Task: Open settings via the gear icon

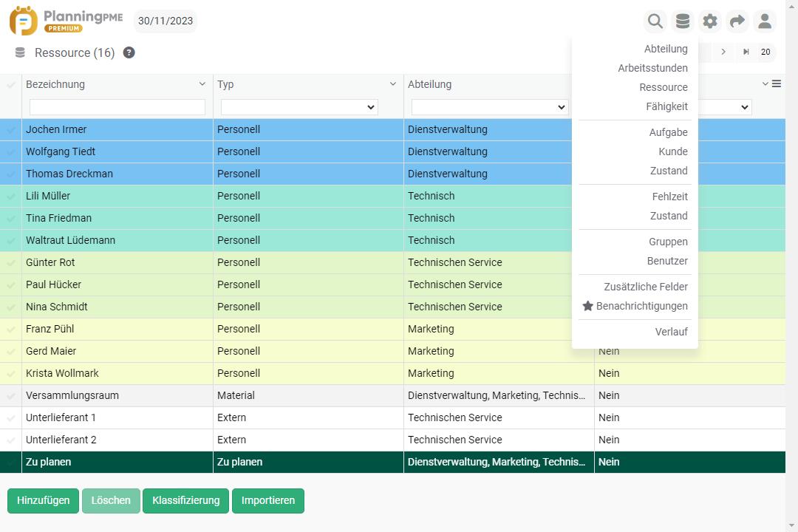Action: point(710,21)
